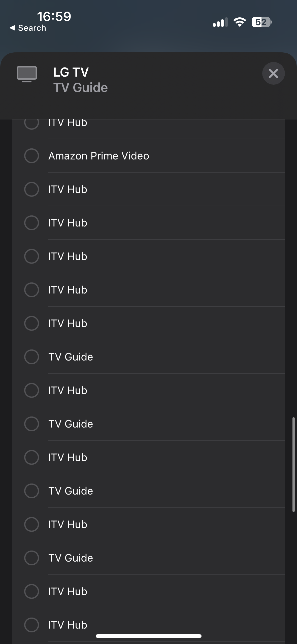Select the TV Guide entry near the bottom
The height and width of the screenshot is (644, 297).
click(70, 558)
